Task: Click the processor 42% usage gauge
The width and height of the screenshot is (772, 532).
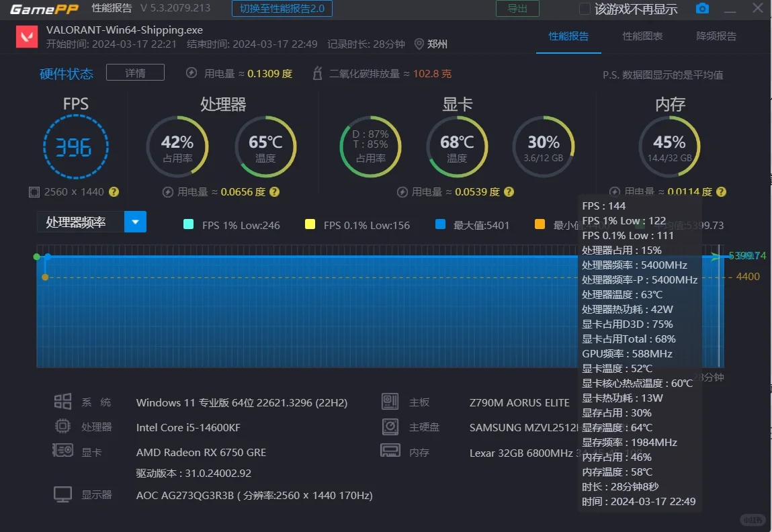Action: [x=177, y=146]
